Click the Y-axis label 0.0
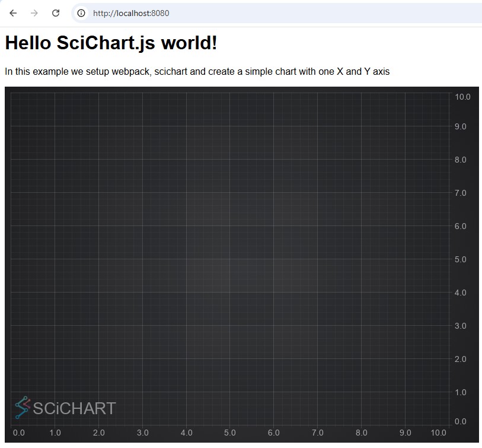The height and width of the screenshot is (448, 482). (x=461, y=421)
